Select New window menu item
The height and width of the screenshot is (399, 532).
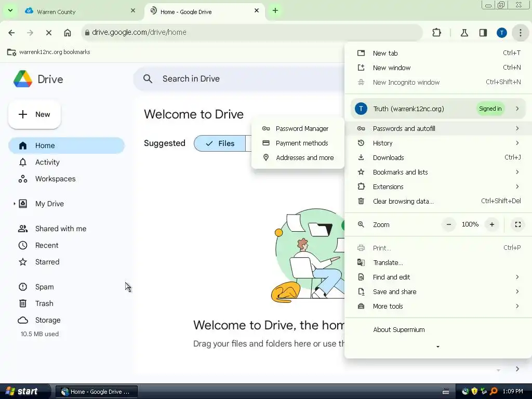[438, 68]
